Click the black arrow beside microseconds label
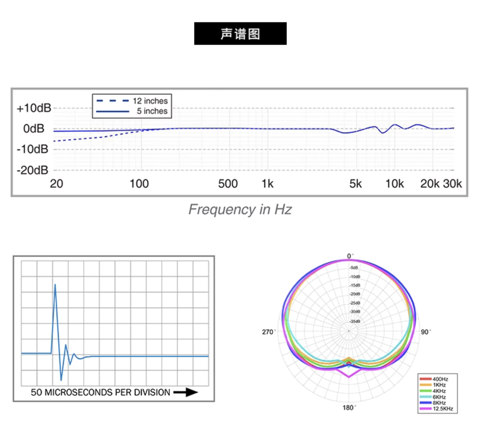This screenshot has height=448, width=485. pyautogui.click(x=186, y=392)
